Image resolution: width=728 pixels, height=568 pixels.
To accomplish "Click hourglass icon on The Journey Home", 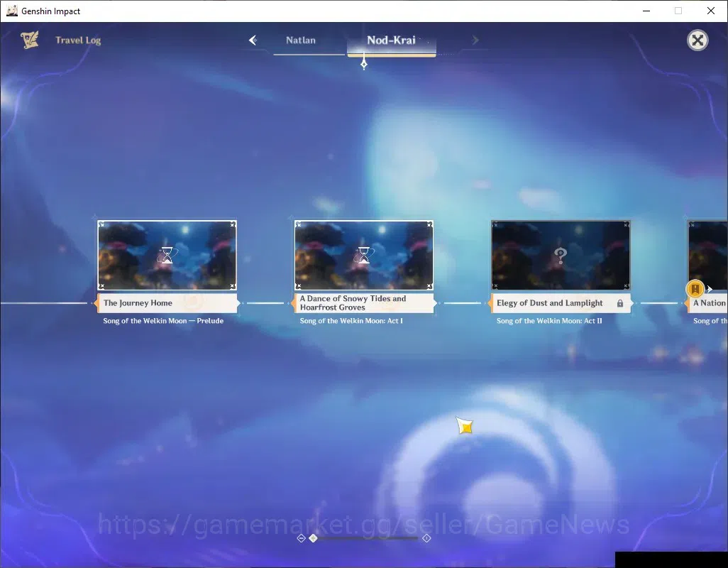I will coord(167,255).
